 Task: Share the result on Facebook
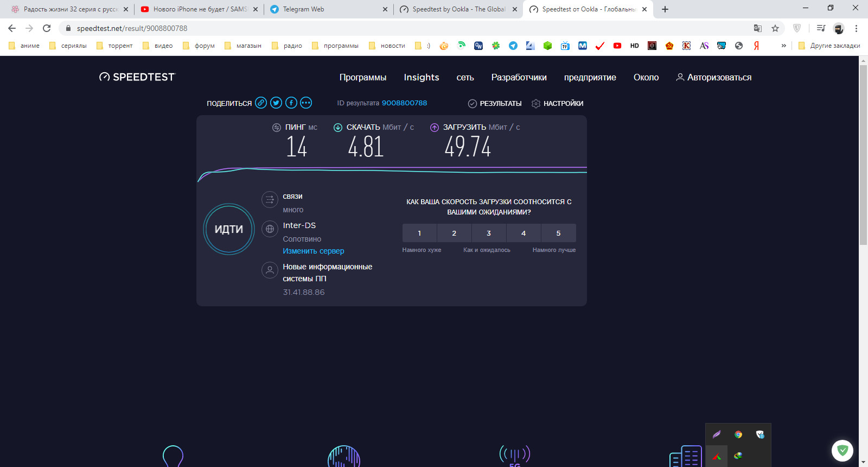click(x=291, y=103)
